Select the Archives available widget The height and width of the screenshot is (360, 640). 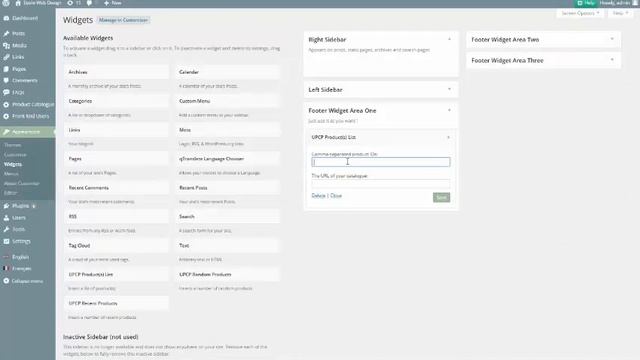pos(116,72)
